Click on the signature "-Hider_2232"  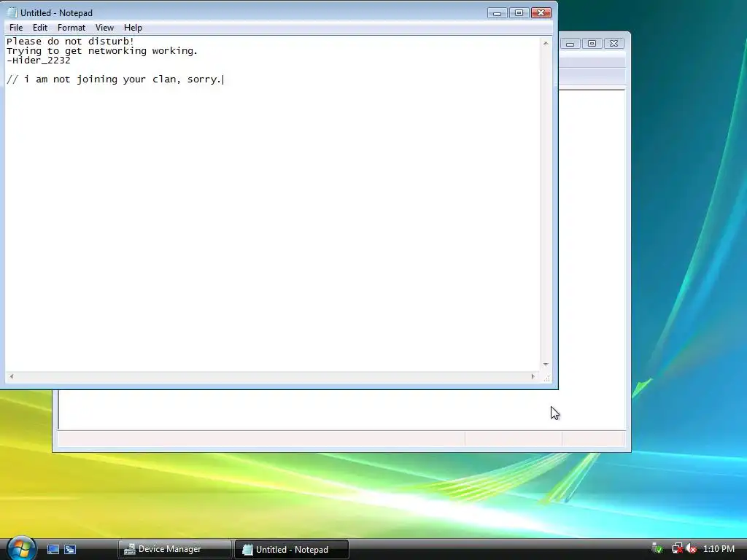point(38,61)
